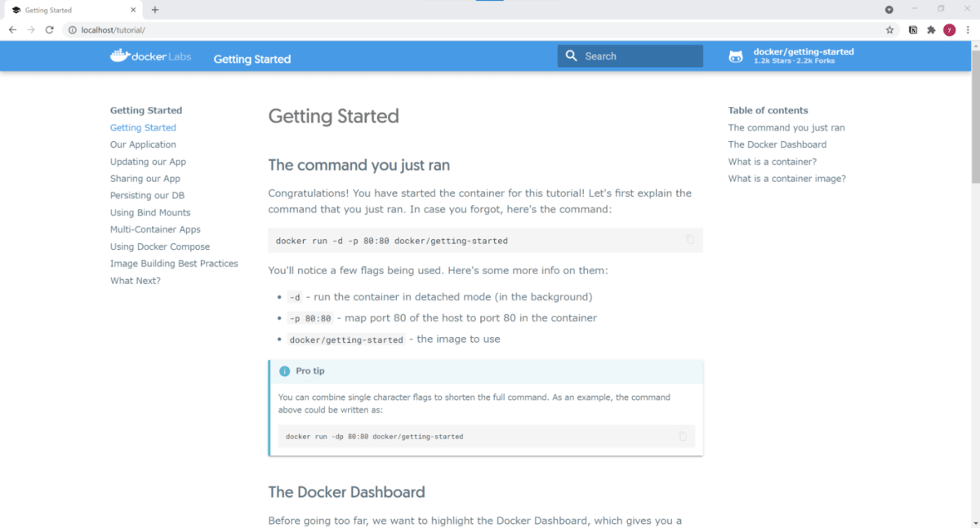Bookmark this page with the star icon

890,29
